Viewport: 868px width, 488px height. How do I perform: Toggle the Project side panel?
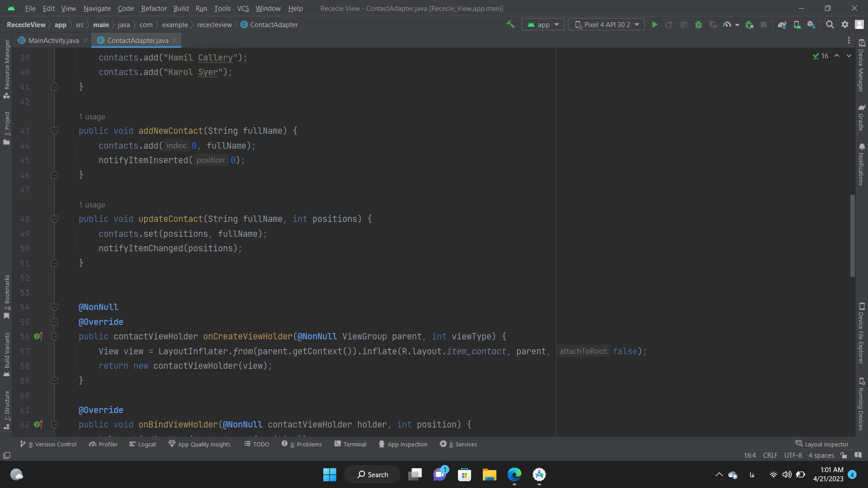[6, 128]
